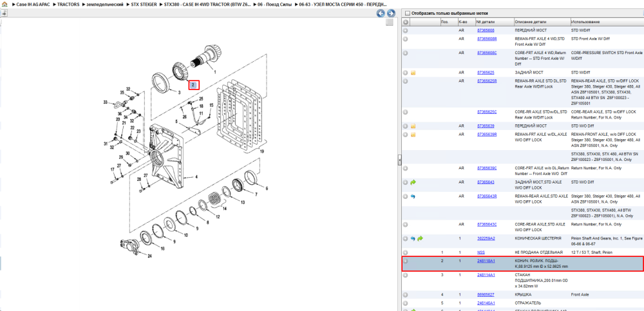Add part 87365608 with its plus icon
The width and height of the screenshot is (644, 311).
[405, 30]
